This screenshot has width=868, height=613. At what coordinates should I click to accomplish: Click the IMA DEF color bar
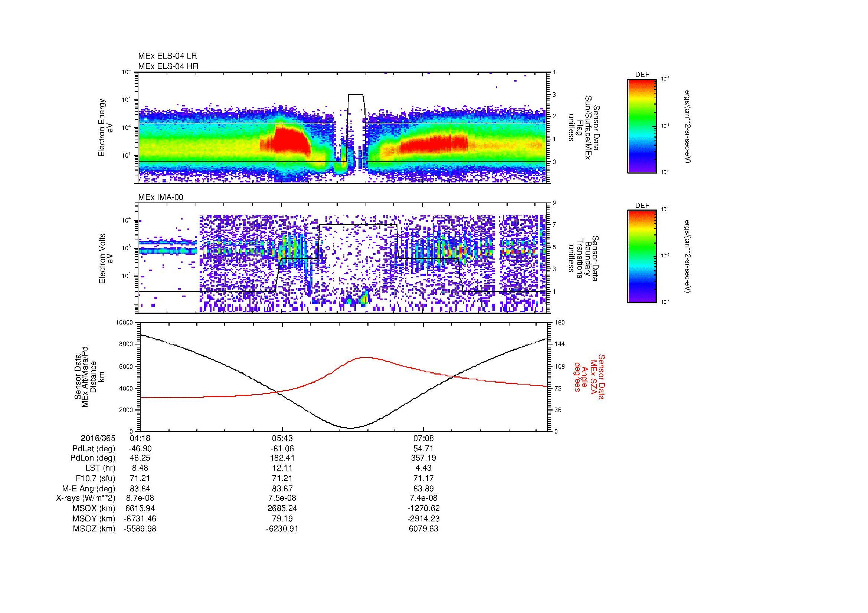642,257
